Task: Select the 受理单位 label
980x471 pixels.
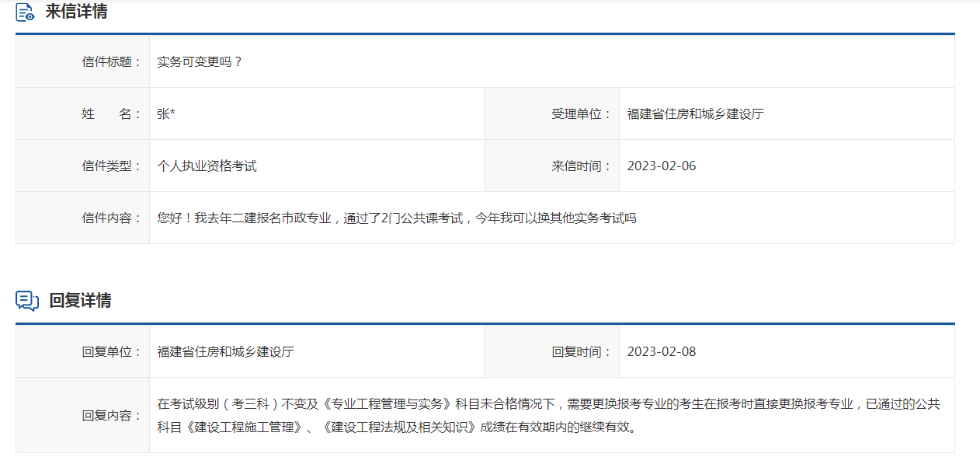Action: tap(582, 114)
